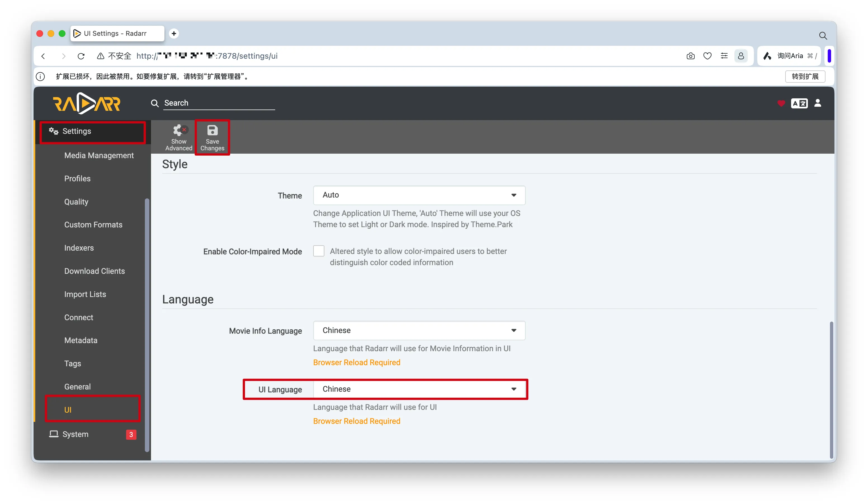
Task: Click the insecure connection warning icon
Action: point(101,56)
